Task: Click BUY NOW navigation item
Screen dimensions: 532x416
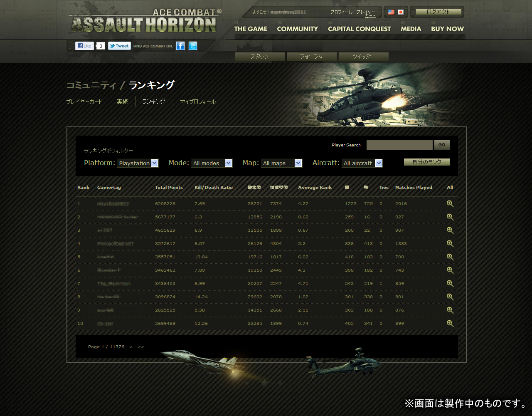Action: click(x=447, y=29)
